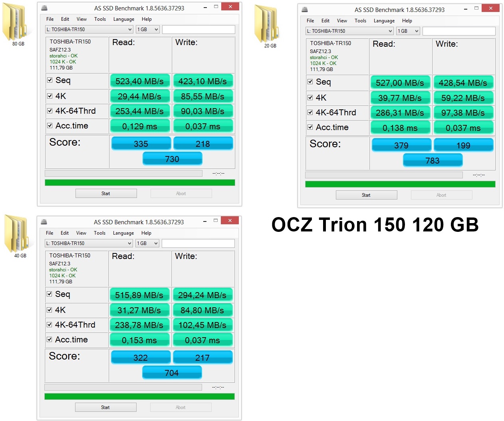
Task: Open the TOSHIBA-TR150 drive dropdown in bottom-left window
Action: point(89,243)
